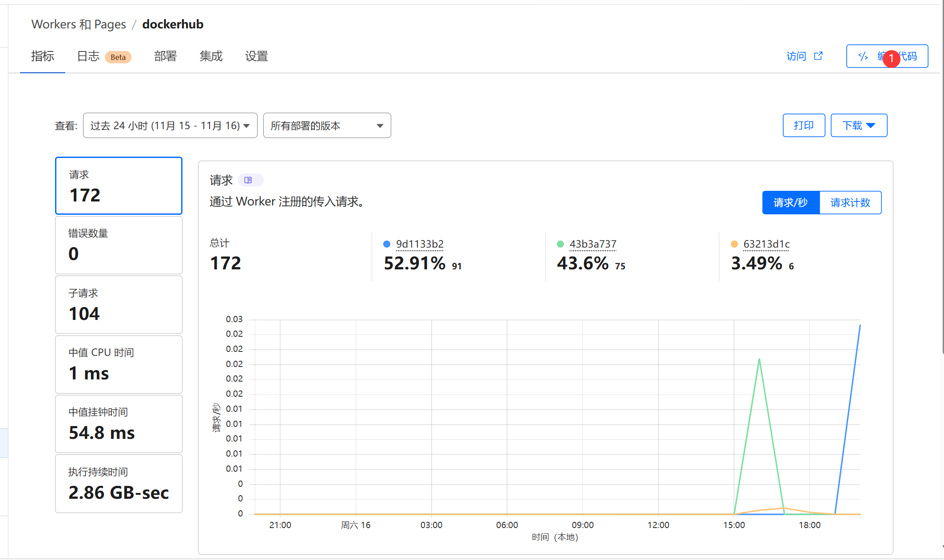
Task: Click the orange dot for version 63213d1c
Action: 734,244
